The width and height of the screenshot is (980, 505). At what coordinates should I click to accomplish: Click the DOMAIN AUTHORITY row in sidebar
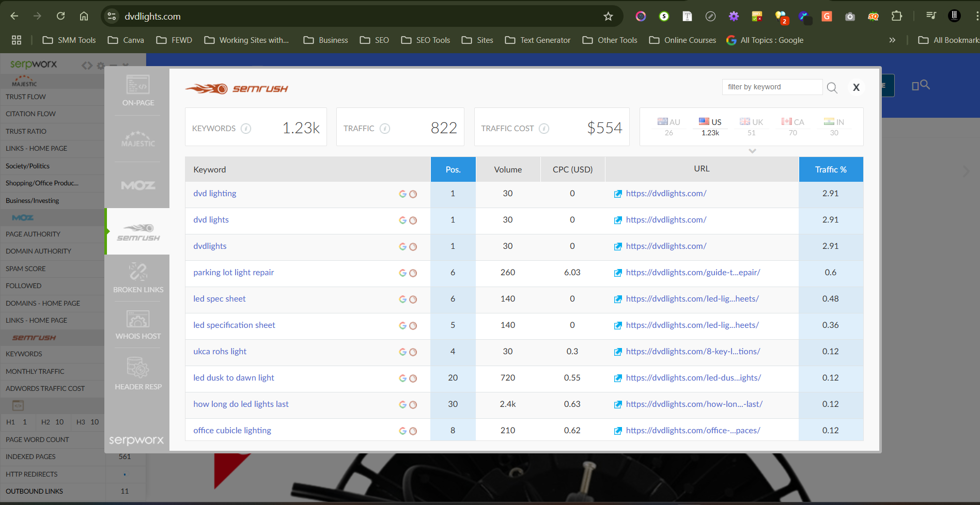pyautogui.click(x=52, y=251)
